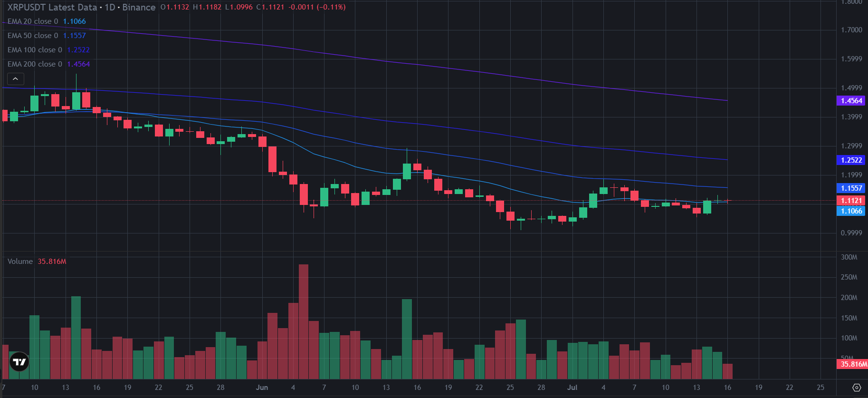Image resolution: width=868 pixels, height=398 pixels.
Task: Click the 250M volume scale label
Action: pyautogui.click(x=849, y=277)
